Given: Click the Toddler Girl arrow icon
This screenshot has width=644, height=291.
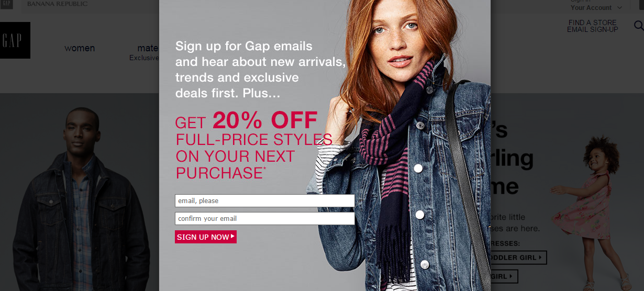Looking at the screenshot, I should pos(540,258).
